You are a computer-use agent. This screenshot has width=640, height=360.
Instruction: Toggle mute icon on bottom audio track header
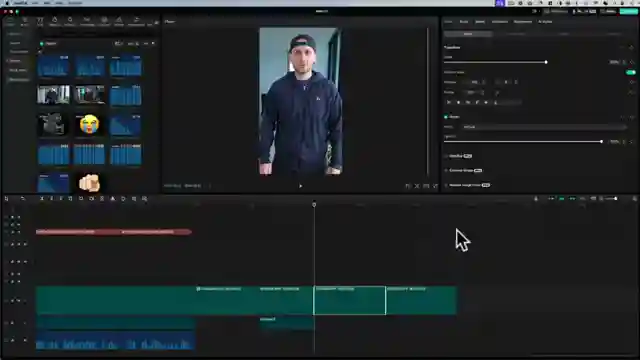(25, 340)
